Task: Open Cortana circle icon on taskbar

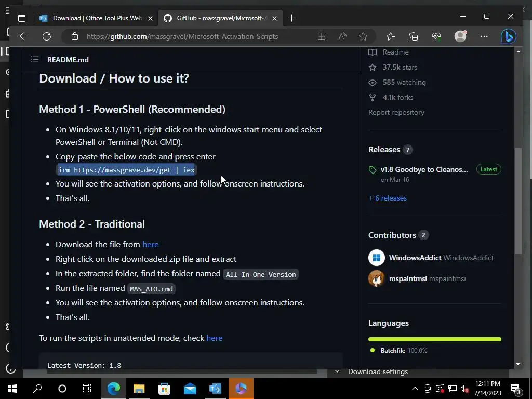Action: point(62,389)
